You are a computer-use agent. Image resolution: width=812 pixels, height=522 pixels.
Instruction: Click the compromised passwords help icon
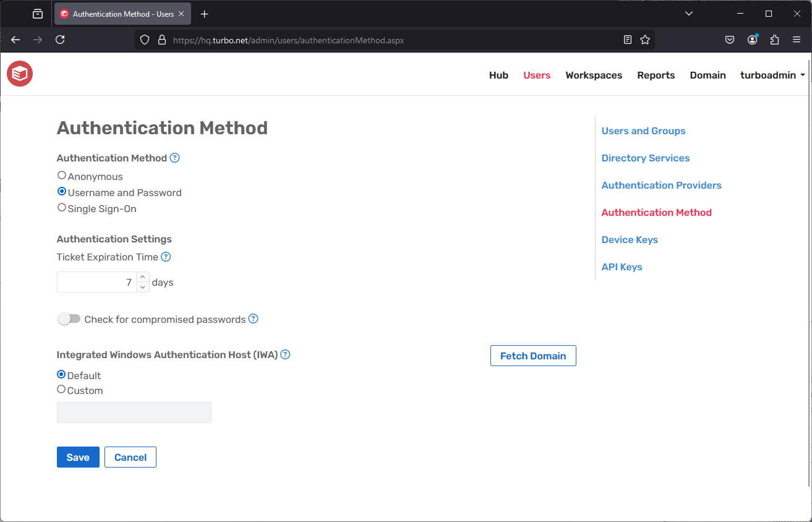pyautogui.click(x=253, y=319)
